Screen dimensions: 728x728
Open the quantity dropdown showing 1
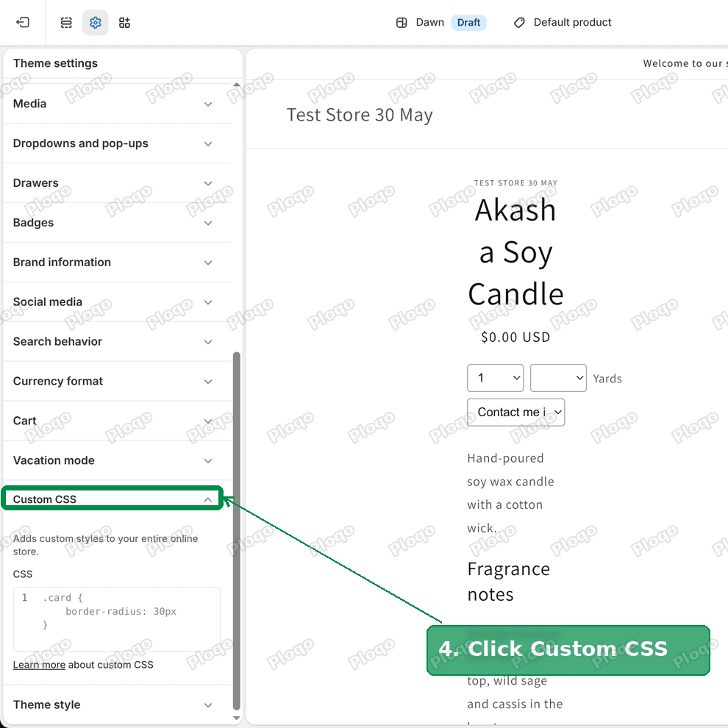pos(495,378)
